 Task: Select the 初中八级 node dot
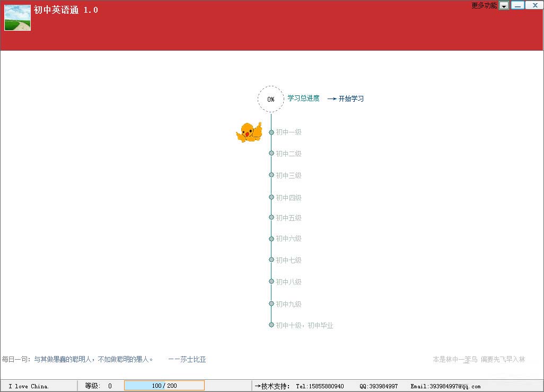(x=271, y=281)
